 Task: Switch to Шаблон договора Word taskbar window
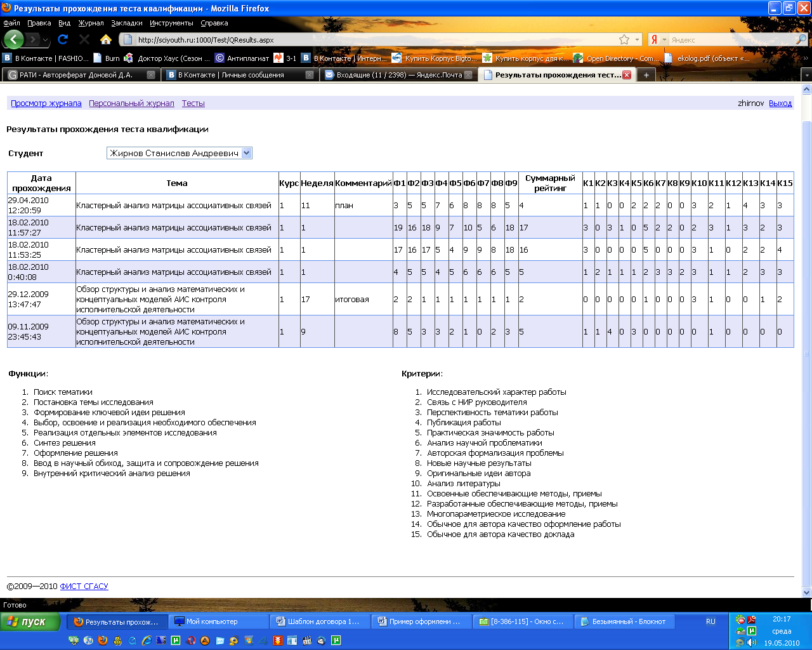pyautogui.click(x=320, y=621)
